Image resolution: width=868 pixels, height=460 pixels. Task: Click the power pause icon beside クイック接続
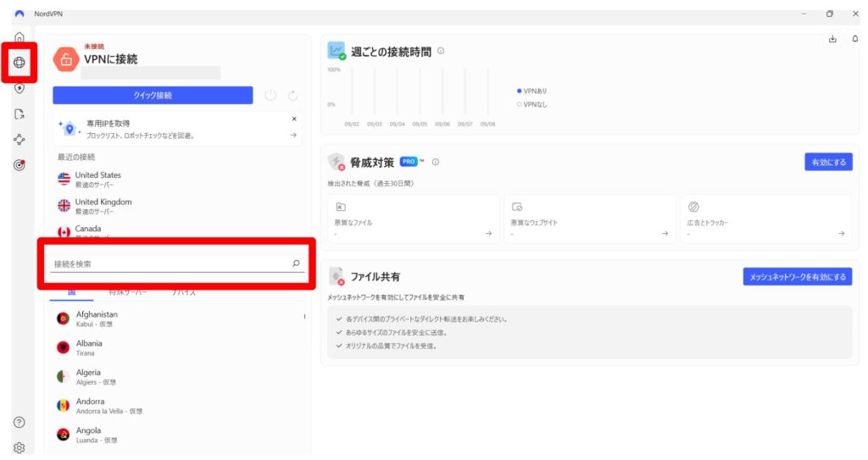[270, 95]
